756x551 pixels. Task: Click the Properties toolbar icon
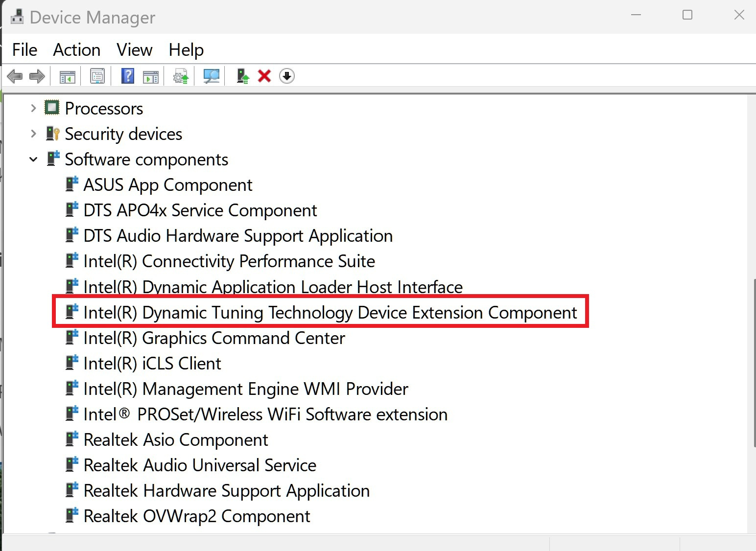click(x=97, y=76)
